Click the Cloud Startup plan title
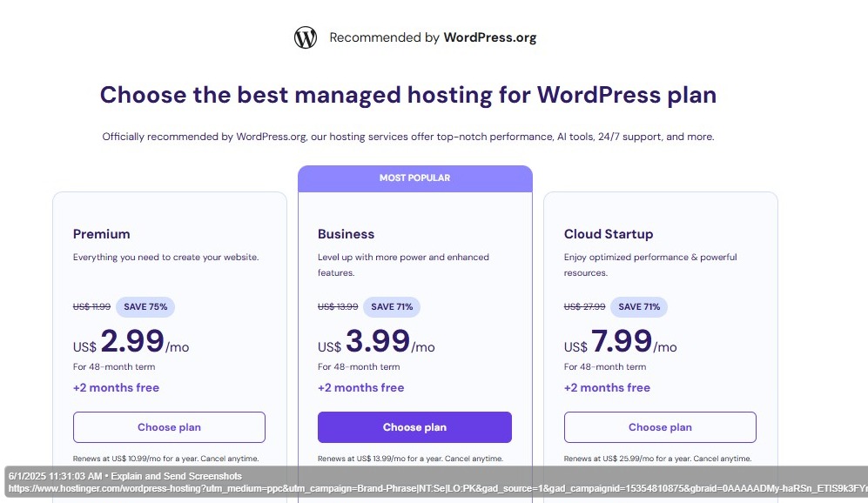This screenshot has height=503, width=868. pyautogui.click(x=609, y=234)
